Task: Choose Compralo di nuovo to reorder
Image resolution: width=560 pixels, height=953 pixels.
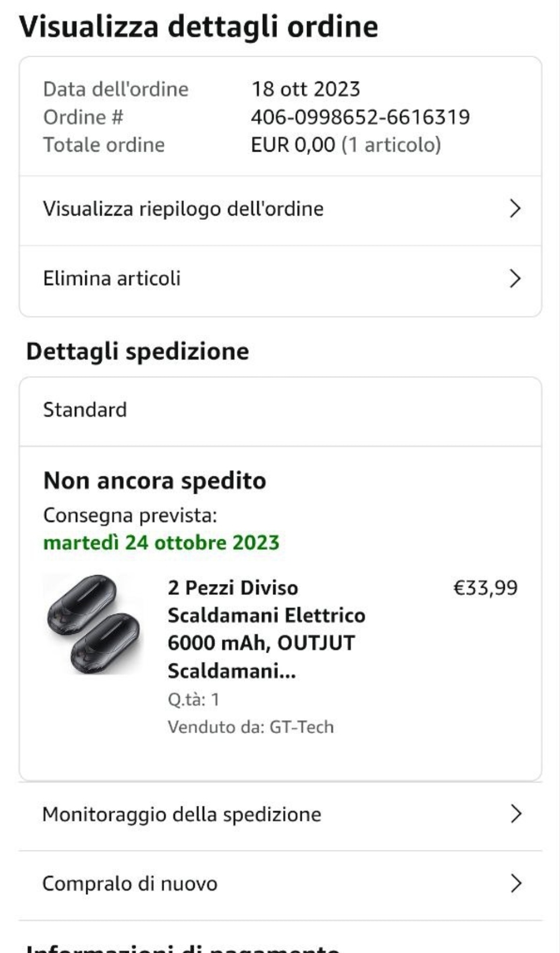Action: coord(130,883)
